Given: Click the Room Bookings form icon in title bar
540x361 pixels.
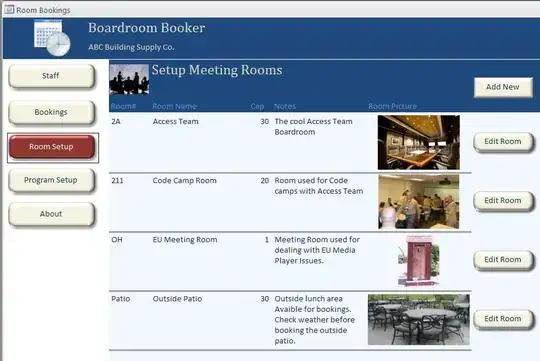Looking at the screenshot, I should [x=9, y=9].
